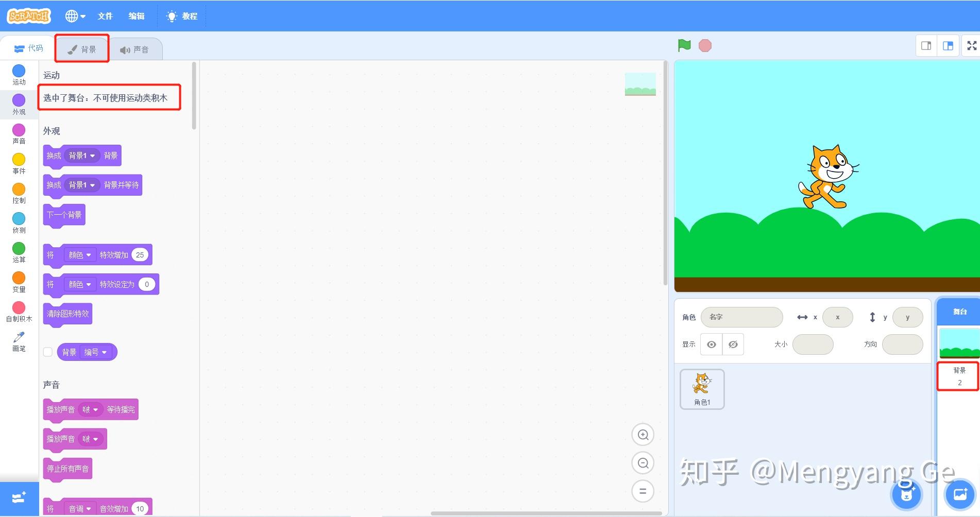The height and width of the screenshot is (517, 980).
Task: Click the 0 value in 特效设定为 block
Action: click(147, 284)
